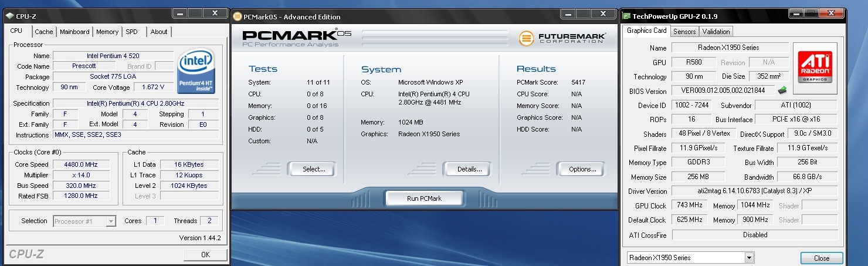Image resolution: width=868 pixels, height=266 pixels.
Task: Click the GPU Clock value 743 MHz
Action: (x=690, y=206)
